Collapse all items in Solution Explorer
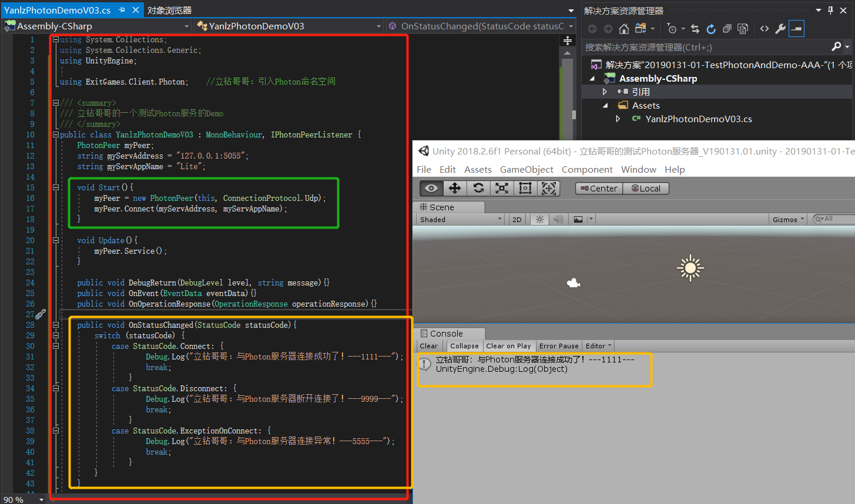 pos(727,28)
